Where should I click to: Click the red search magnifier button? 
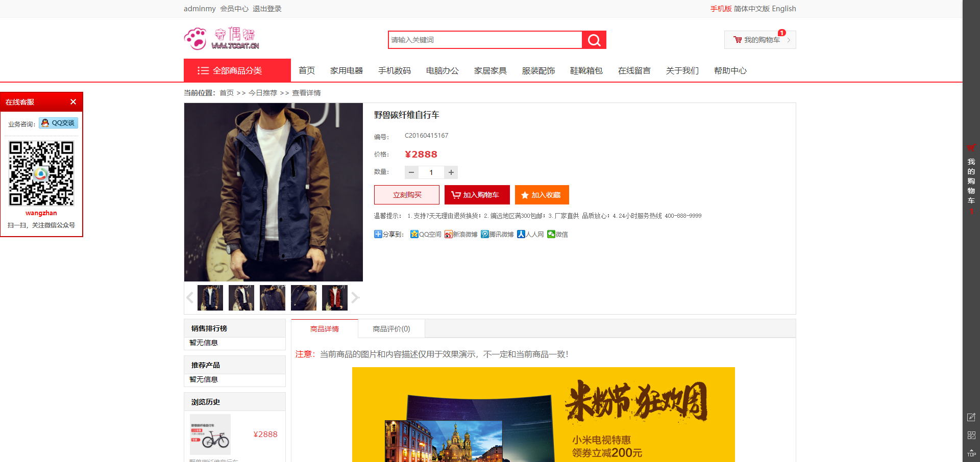[594, 40]
